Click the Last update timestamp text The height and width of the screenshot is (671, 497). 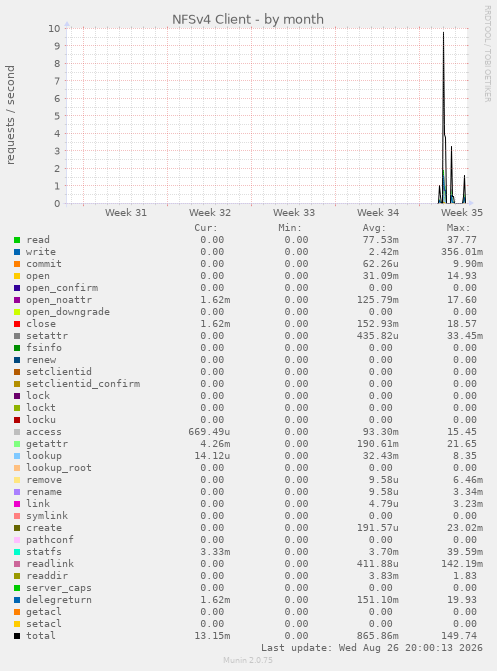372,648
